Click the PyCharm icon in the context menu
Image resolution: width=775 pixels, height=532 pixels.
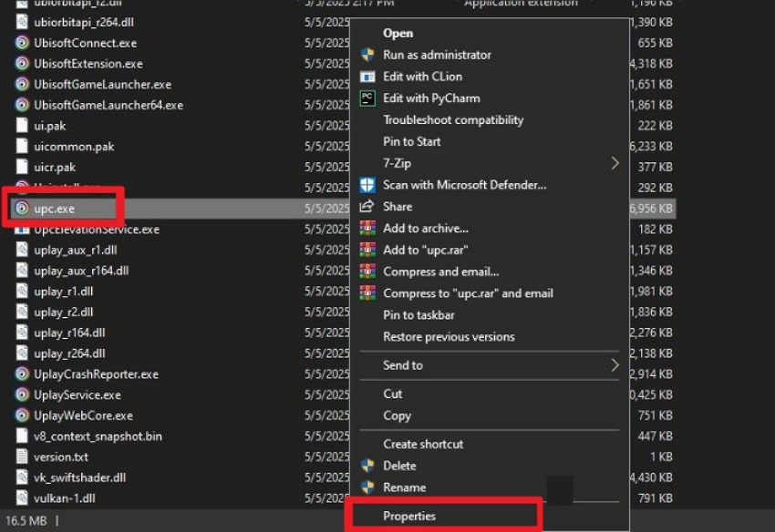(x=368, y=98)
